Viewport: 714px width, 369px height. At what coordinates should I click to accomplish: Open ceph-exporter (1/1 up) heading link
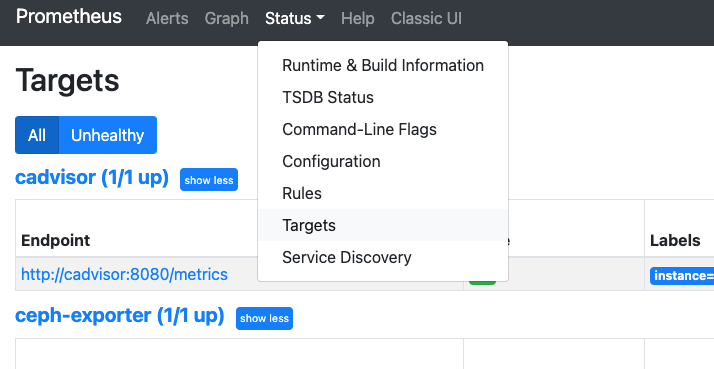[120, 315]
